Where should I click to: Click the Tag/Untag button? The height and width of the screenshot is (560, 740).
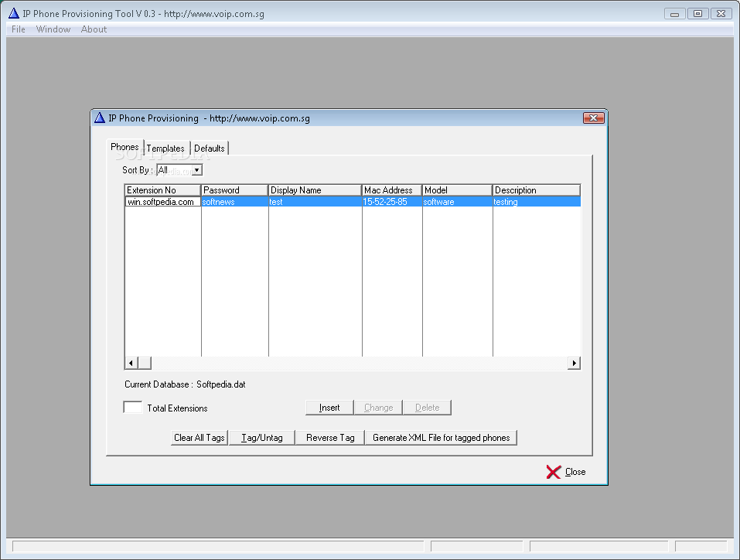tap(262, 438)
